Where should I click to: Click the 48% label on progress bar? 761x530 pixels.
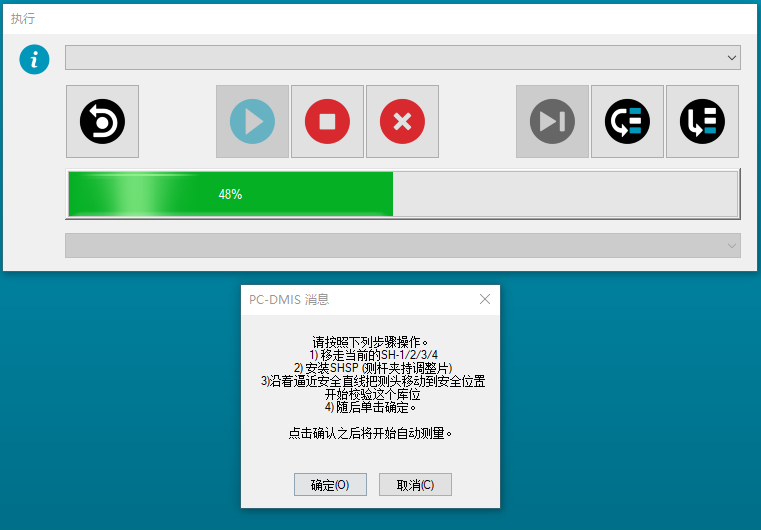[230, 194]
